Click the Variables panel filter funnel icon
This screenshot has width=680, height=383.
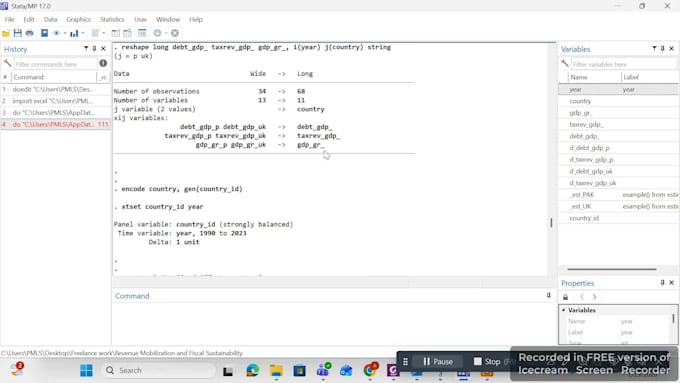pos(654,49)
